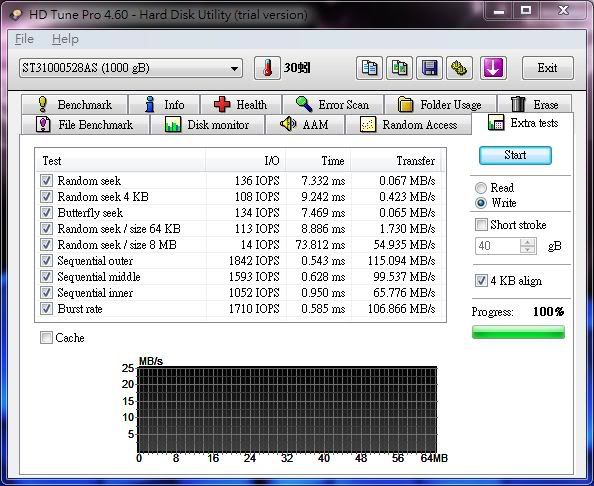Select the Read radio button

point(481,188)
